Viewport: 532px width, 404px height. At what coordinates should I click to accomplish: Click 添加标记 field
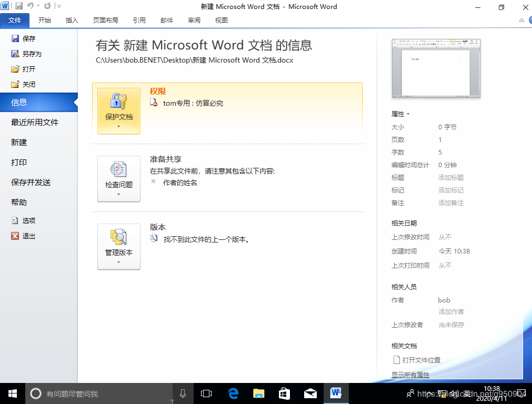coord(450,190)
